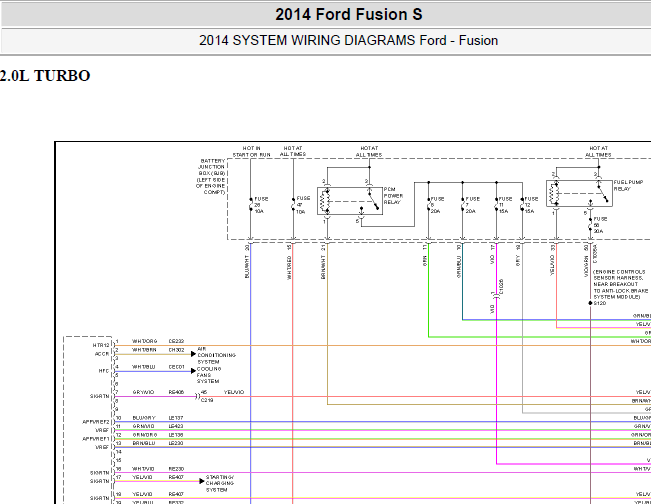Click the 'LE137' circuit code
651x504 pixels.
point(176,418)
